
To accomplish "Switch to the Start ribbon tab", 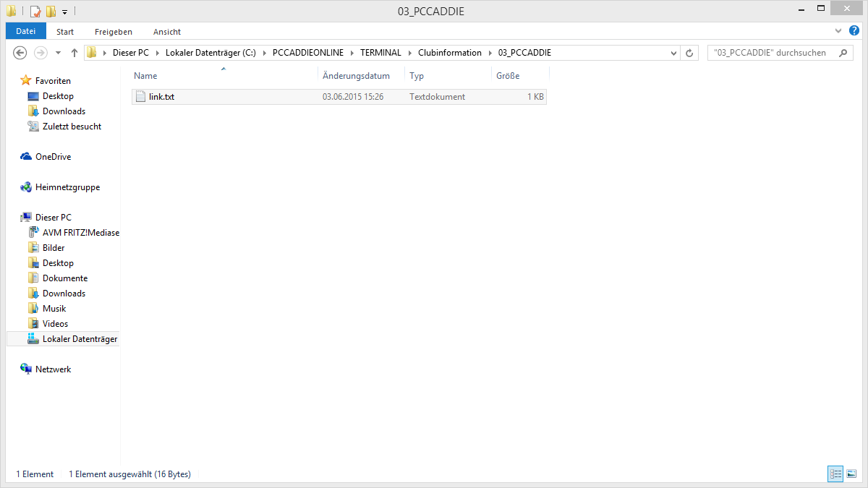I will [x=65, y=32].
